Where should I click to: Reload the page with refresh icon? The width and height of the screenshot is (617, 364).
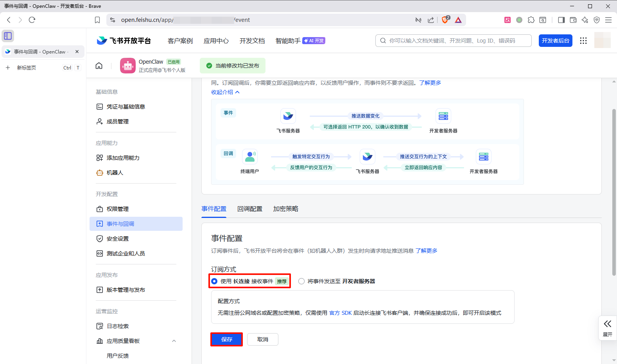pyautogui.click(x=32, y=20)
